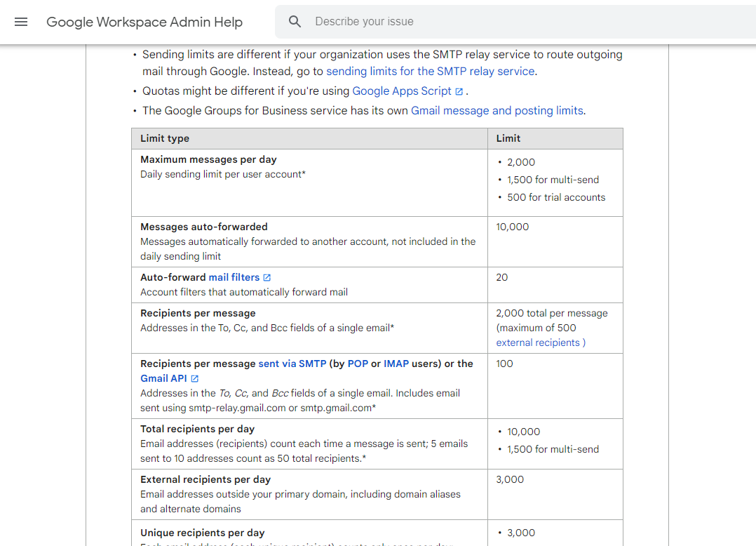Click external-link icon next to mail filters

coord(267,278)
